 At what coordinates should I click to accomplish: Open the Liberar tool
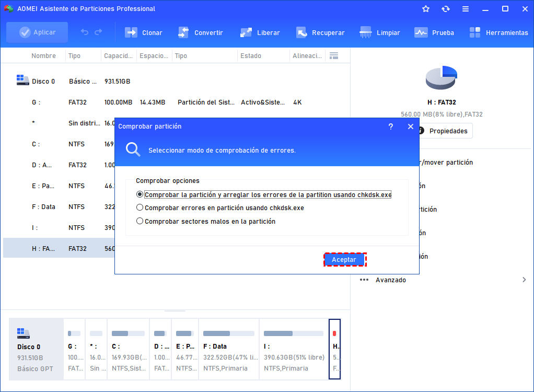(x=260, y=33)
